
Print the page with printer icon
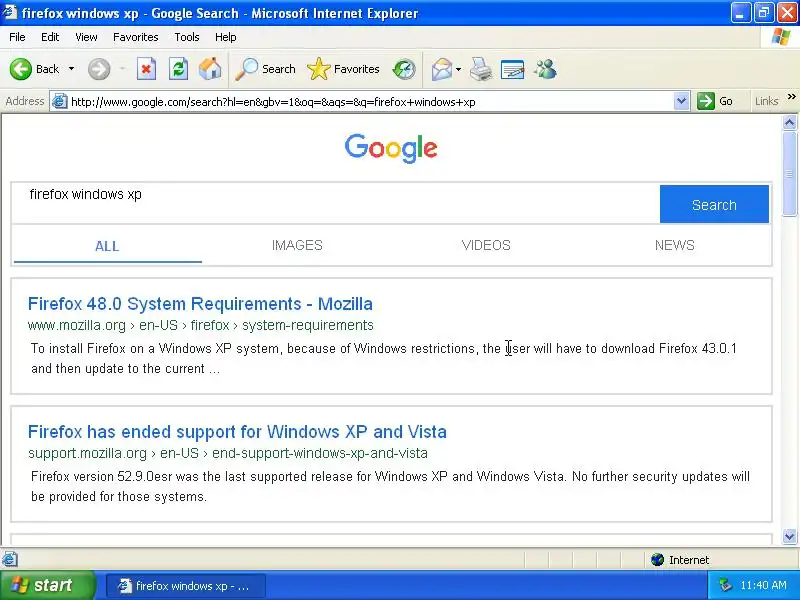coord(481,69)
